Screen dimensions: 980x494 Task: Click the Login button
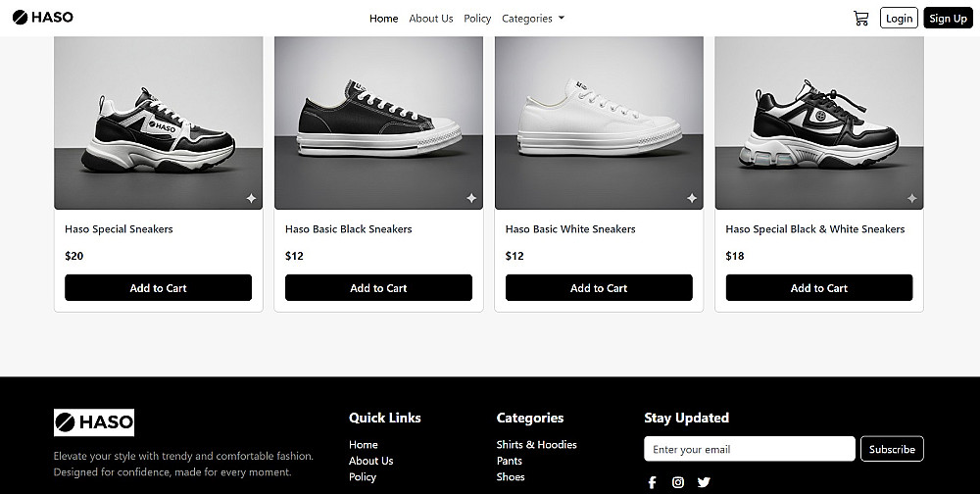tap(898, 18)
